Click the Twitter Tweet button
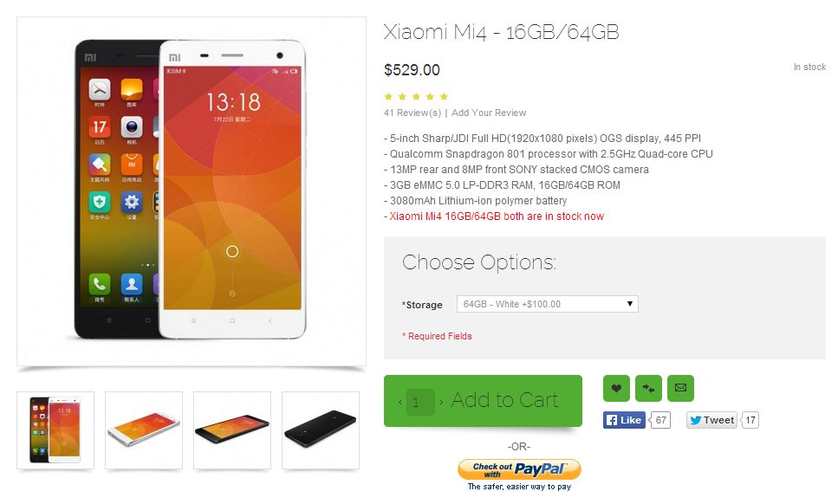838x504 pixels. (711, 420)
